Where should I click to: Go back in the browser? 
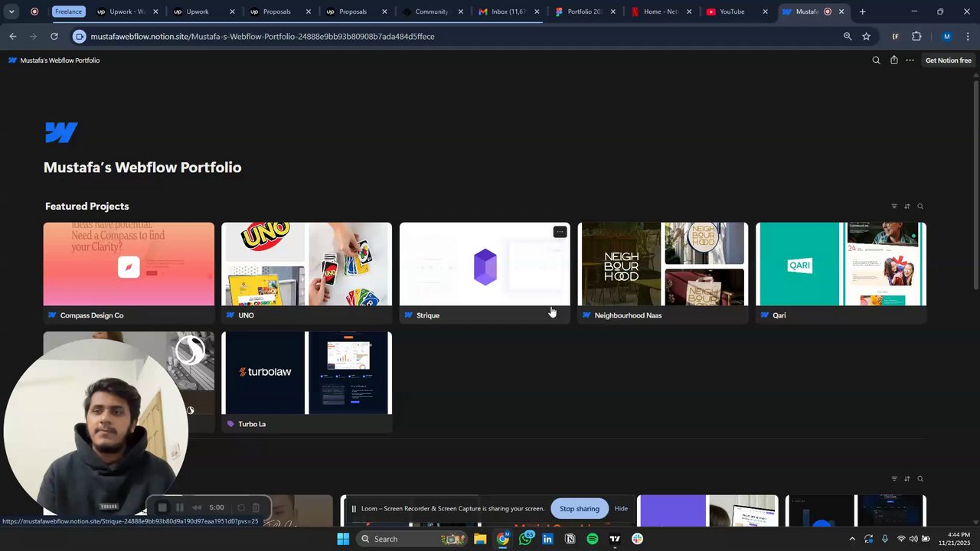(13, 36)
